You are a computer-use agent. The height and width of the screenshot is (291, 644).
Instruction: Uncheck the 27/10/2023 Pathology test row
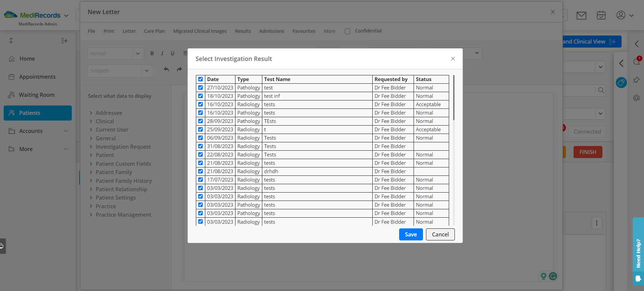201,88
